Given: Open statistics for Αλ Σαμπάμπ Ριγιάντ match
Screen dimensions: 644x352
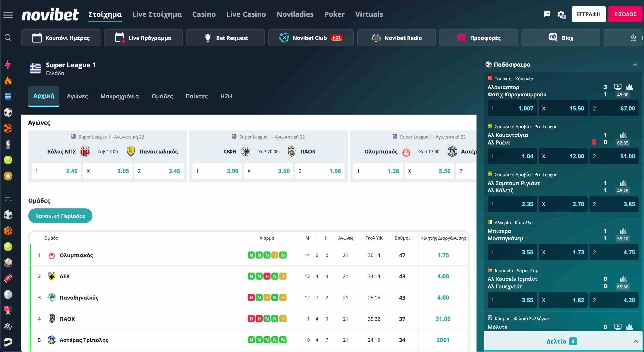Looking at the screenshot, I should 623,183.
